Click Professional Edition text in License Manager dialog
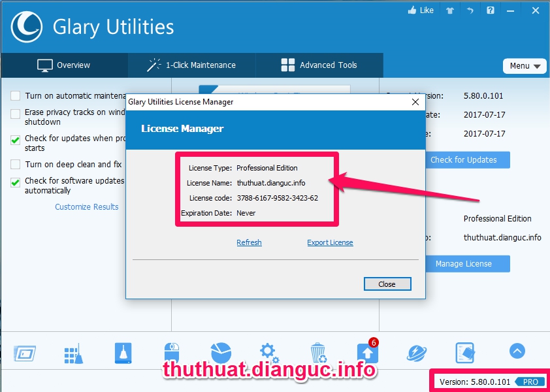Image resolution: width=550 pixels, height=392 pixels. (x=267, y=168)
